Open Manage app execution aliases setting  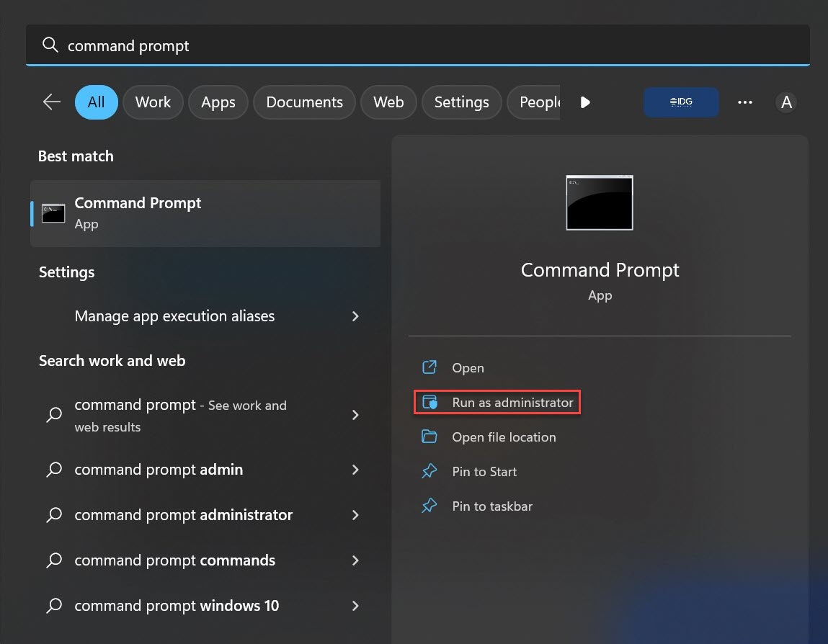click(205, 316)
